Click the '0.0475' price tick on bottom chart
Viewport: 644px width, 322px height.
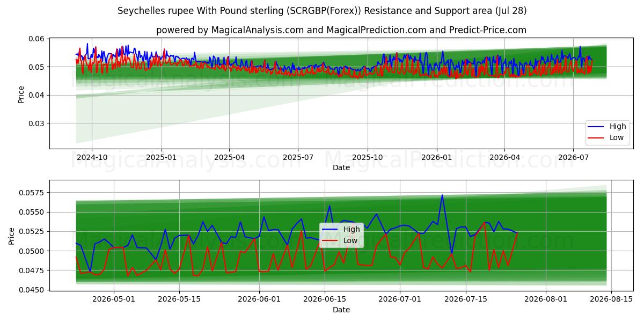point(33,270)
